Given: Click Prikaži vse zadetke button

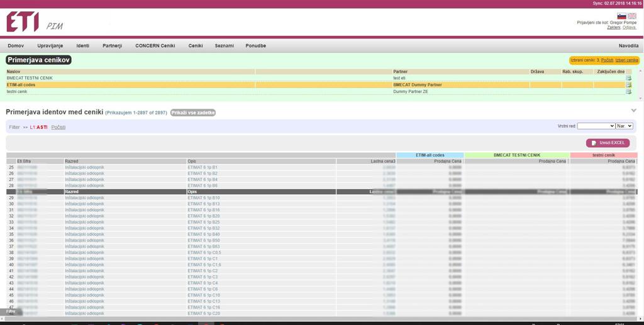Looking at the screenshot, I should point(193,113).
